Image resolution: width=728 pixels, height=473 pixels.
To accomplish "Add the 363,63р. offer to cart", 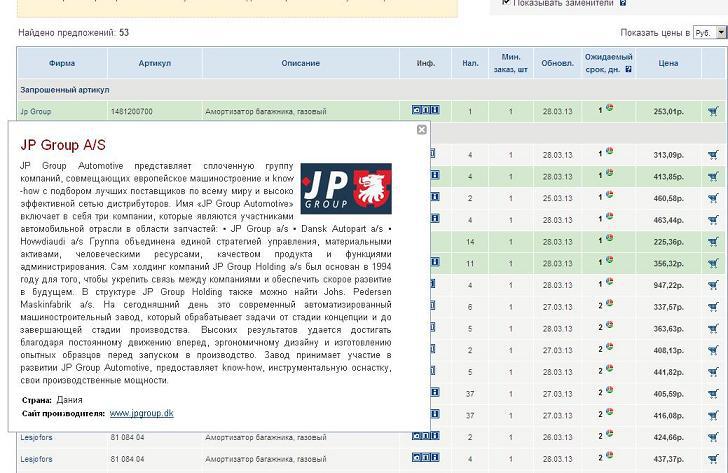I will pos(713,329).
